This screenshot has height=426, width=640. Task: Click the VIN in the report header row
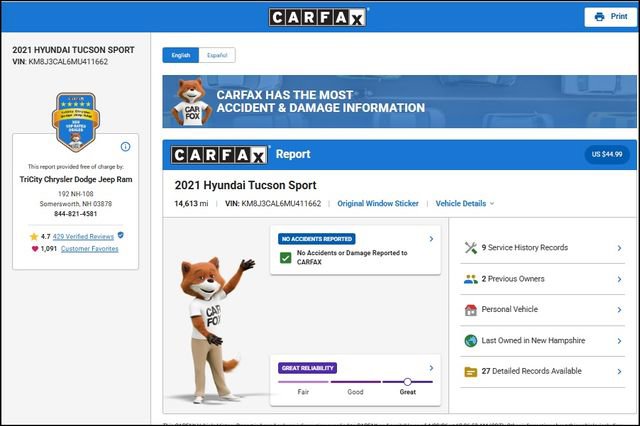point(273,203)
